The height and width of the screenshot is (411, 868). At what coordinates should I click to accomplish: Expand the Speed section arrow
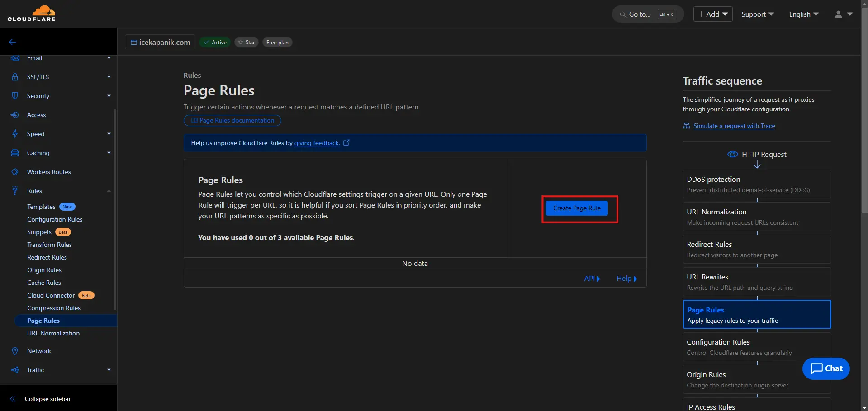tap(109, 134)
